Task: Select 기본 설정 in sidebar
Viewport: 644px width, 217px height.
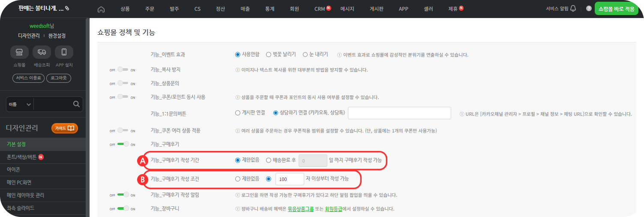Action: click(x=43, y=144)
